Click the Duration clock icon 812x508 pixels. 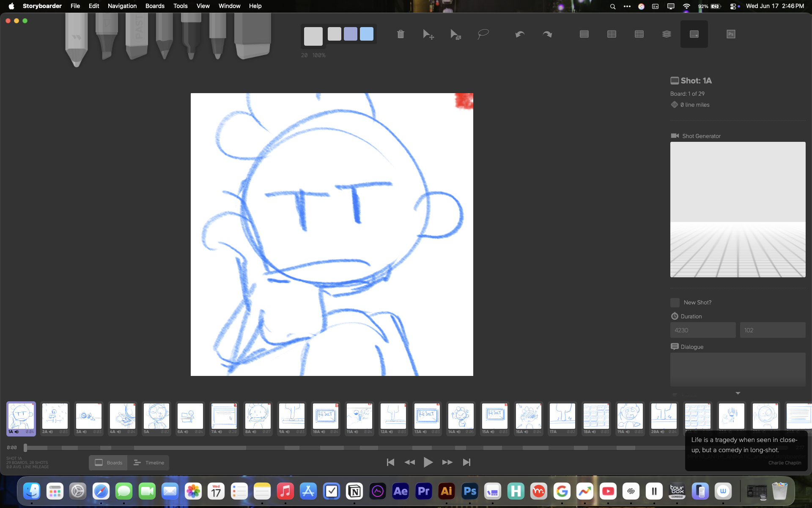pyautogui.click(x=675, y=316)
